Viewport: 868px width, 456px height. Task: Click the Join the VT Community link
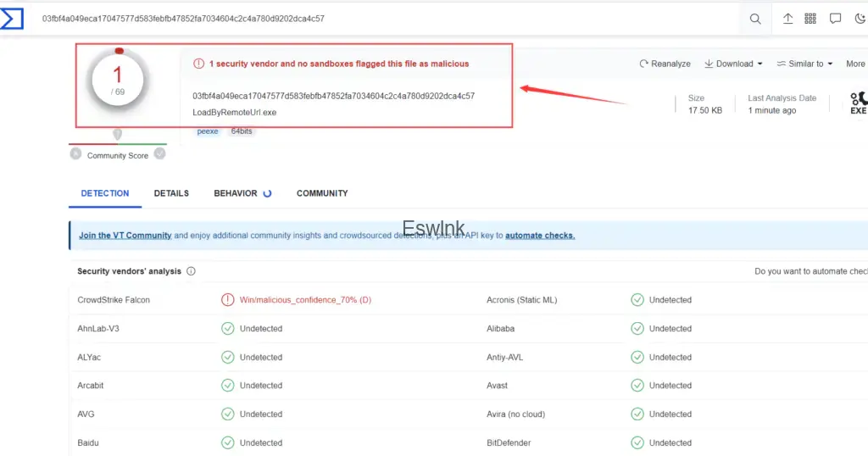click(x=125, y=236)
